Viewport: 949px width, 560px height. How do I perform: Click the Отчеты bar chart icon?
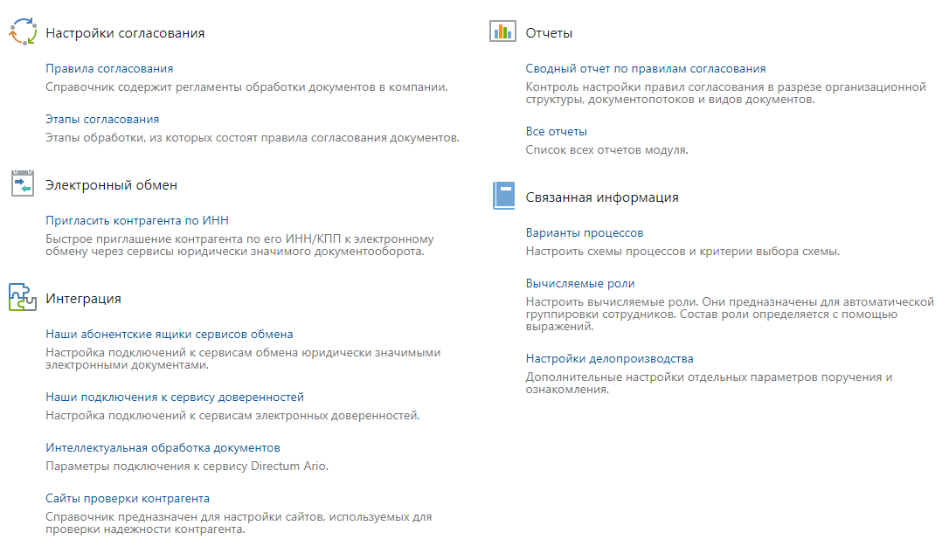click(503, 32)
